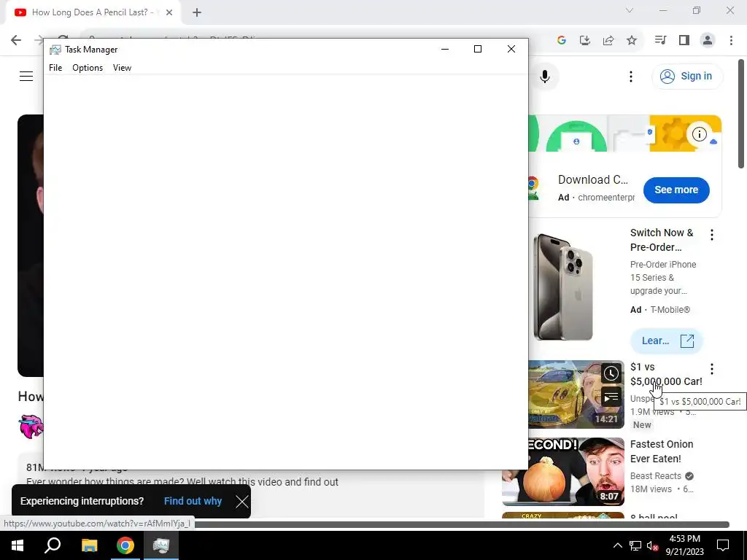Open options for T-Mobile iPhone ad

pyautogui.click(x=712, y=235)
